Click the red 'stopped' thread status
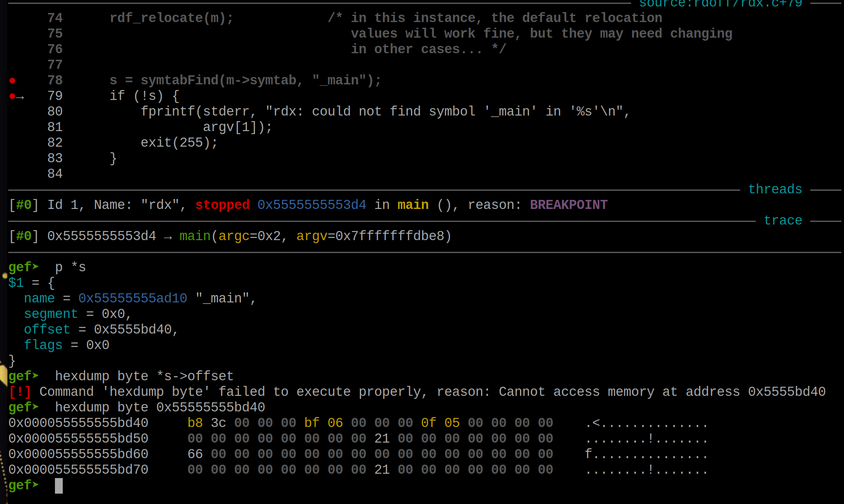Viewport: 844px width, 504px height. click(x=222, y=205)
